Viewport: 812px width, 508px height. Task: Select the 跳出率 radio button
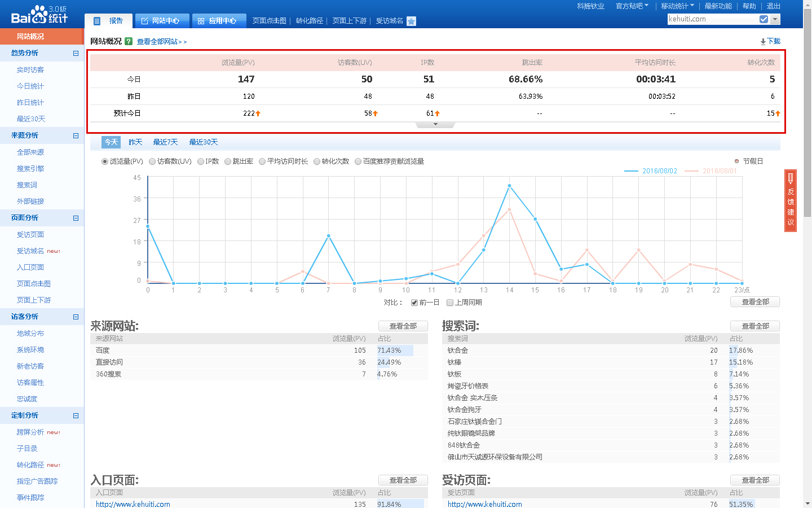pos(228,161)
